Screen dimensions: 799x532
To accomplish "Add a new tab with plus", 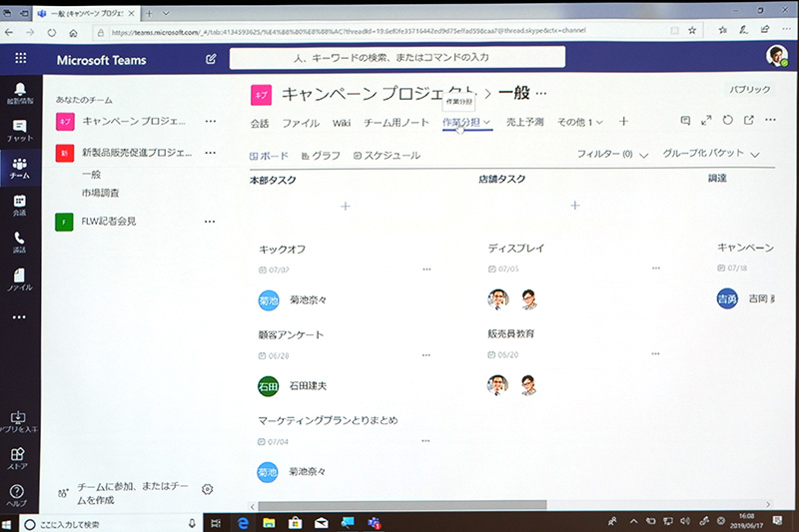I will (623, 121).
